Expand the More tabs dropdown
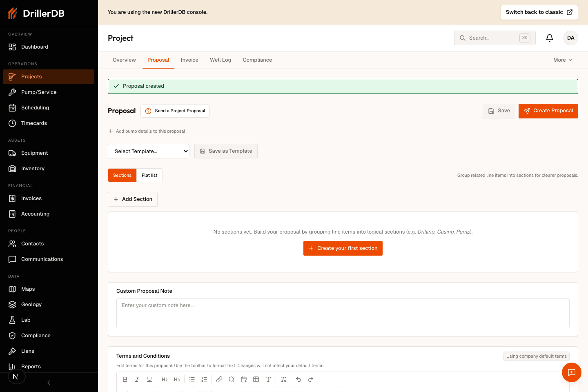 (563, 60)
